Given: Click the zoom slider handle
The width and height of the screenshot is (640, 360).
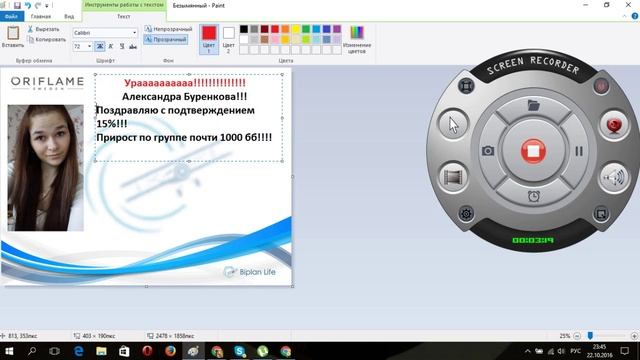Looking at the screenshot, I should click(x=590, y=336).
